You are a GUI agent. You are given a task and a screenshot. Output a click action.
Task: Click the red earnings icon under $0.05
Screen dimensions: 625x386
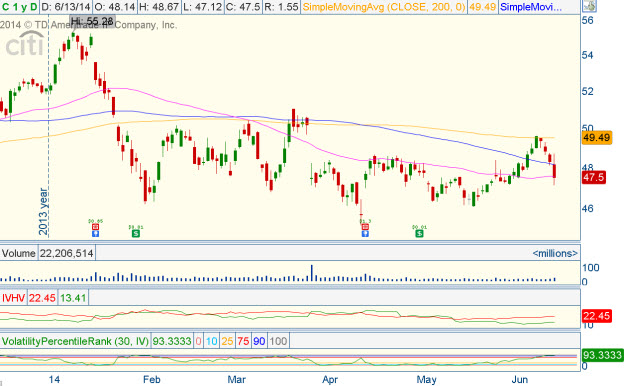[x=95, y=227]
